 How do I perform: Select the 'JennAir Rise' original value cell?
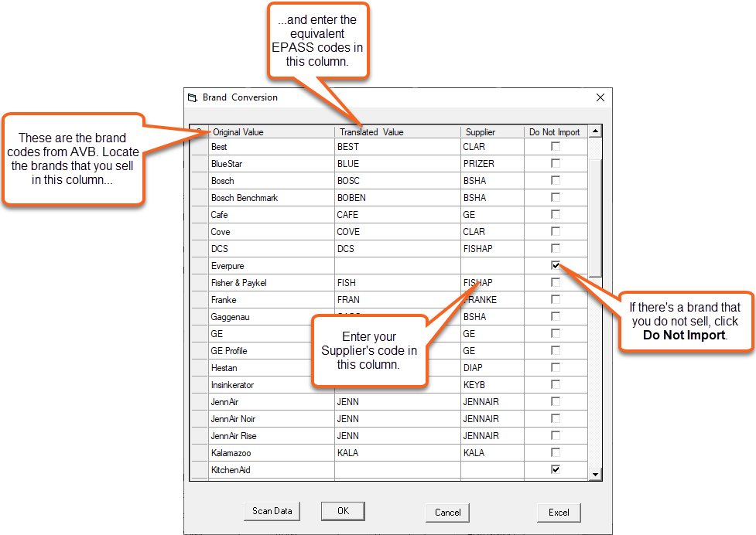pos(272,436)
